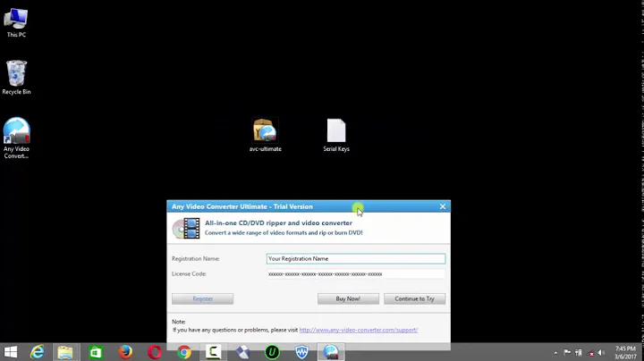Click the Continue to Try button

pos(414,298)
